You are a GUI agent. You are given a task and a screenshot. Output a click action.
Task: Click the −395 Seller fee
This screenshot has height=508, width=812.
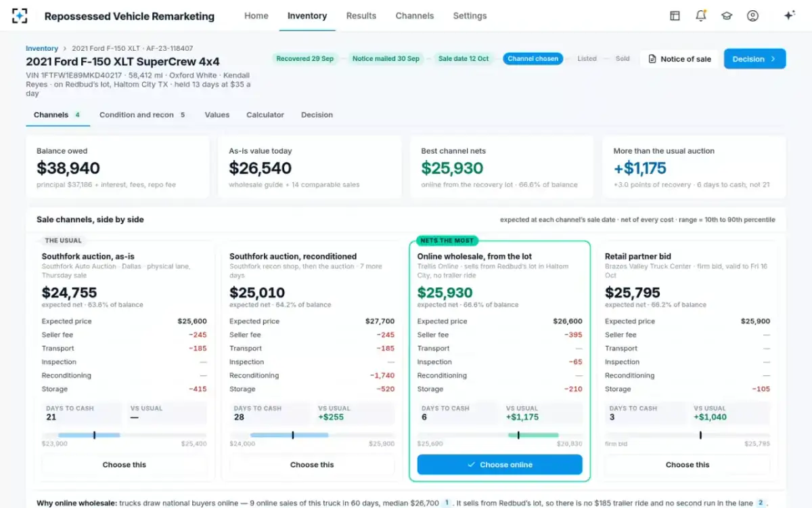click(x=573, y=335)
